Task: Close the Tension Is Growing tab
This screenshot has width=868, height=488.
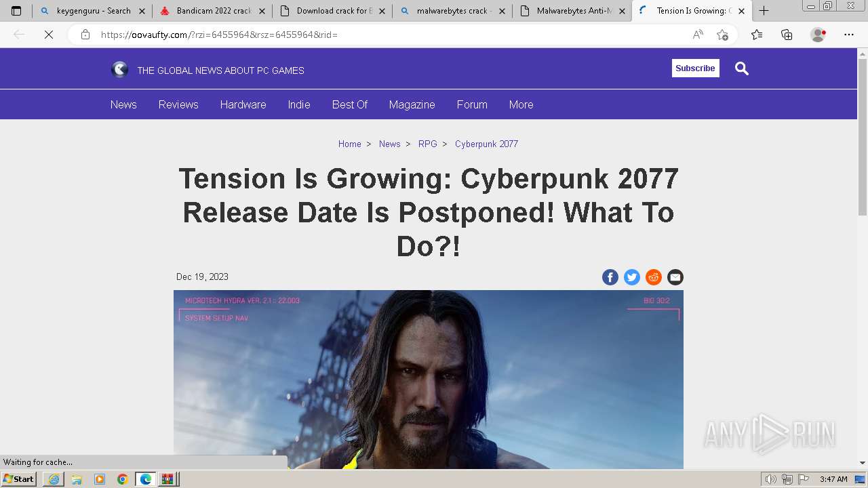Action: point(741,11)
